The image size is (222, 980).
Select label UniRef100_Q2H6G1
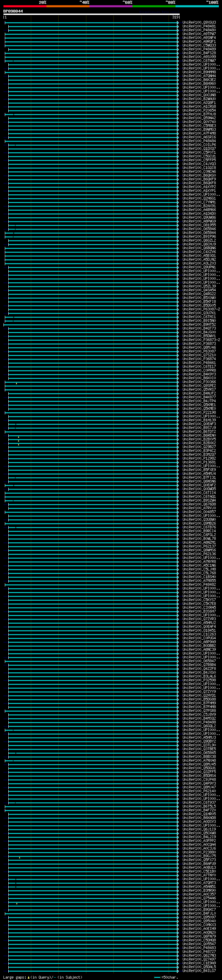coord(199,198)
